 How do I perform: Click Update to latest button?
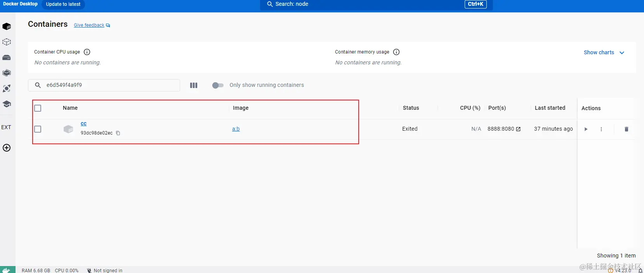[x=63, y=4]
